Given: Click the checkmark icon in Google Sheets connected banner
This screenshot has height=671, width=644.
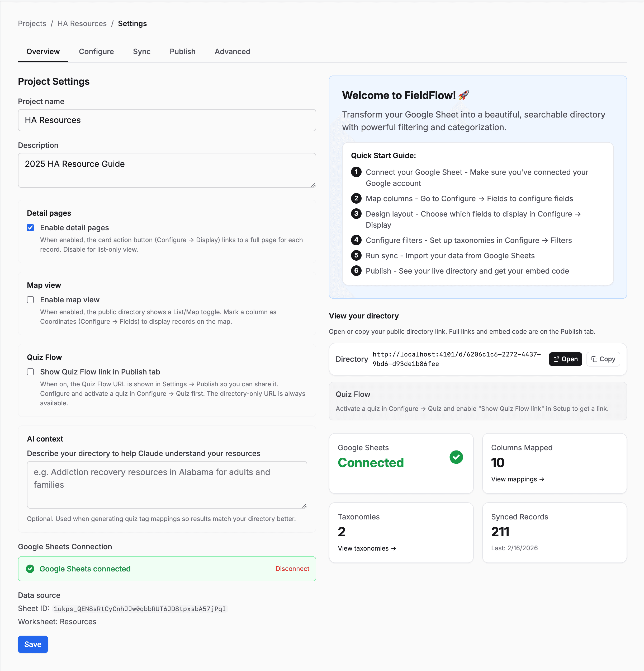Looking at the screenshot, I should point(30,569).
